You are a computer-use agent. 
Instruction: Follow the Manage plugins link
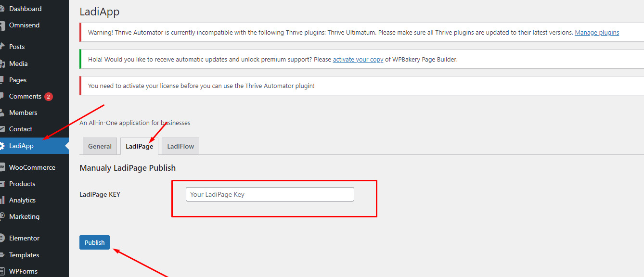(597, 33)
